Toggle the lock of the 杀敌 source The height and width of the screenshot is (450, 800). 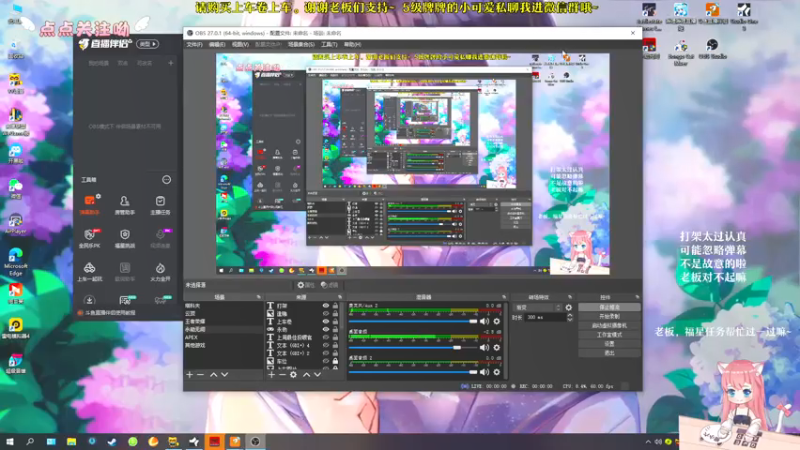click(x=335, y=330)
